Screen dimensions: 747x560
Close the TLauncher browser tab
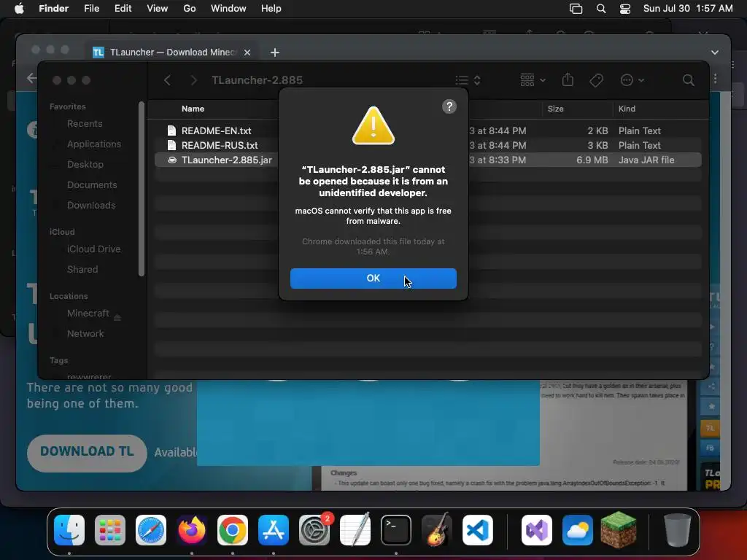click(x=247, y=52)
